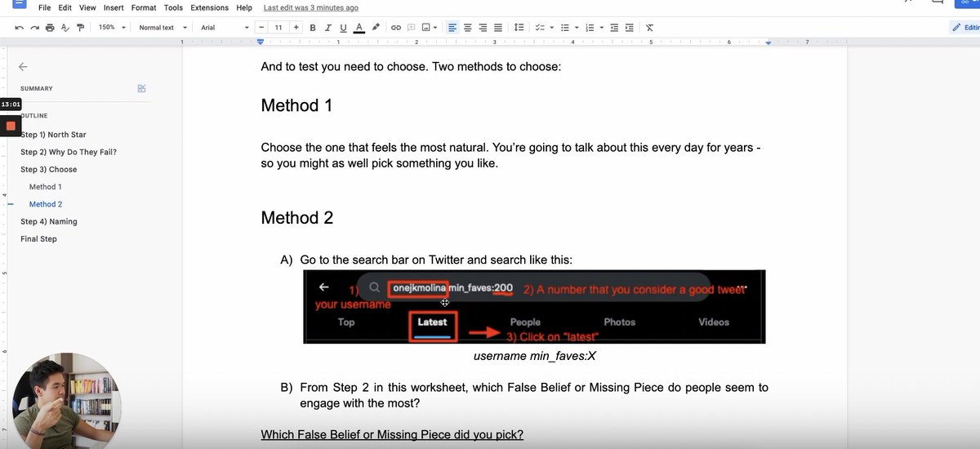Viewport: 980px width, 449px height.
Task: Click the Add comment icon
Action: [x=412, y=28]
